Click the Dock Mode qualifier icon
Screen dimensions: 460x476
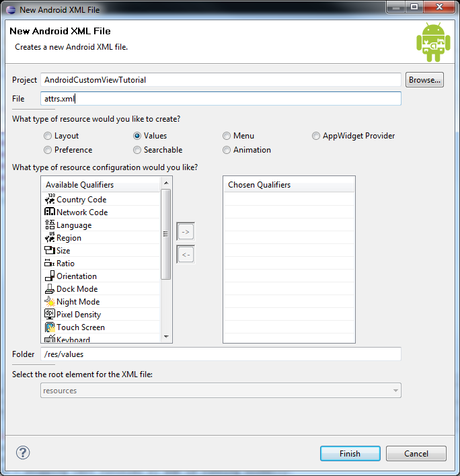pos(50,288)
